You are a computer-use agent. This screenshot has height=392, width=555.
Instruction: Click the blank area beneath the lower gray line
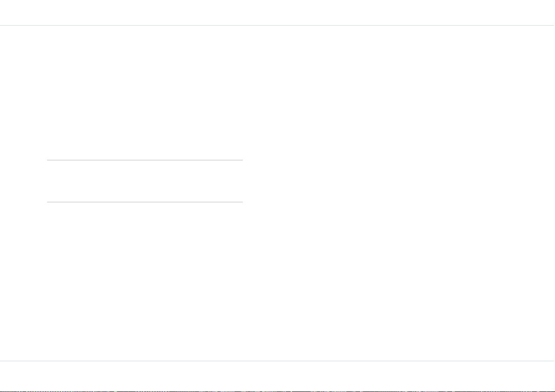pyautogui.click(x=145, y=282)
